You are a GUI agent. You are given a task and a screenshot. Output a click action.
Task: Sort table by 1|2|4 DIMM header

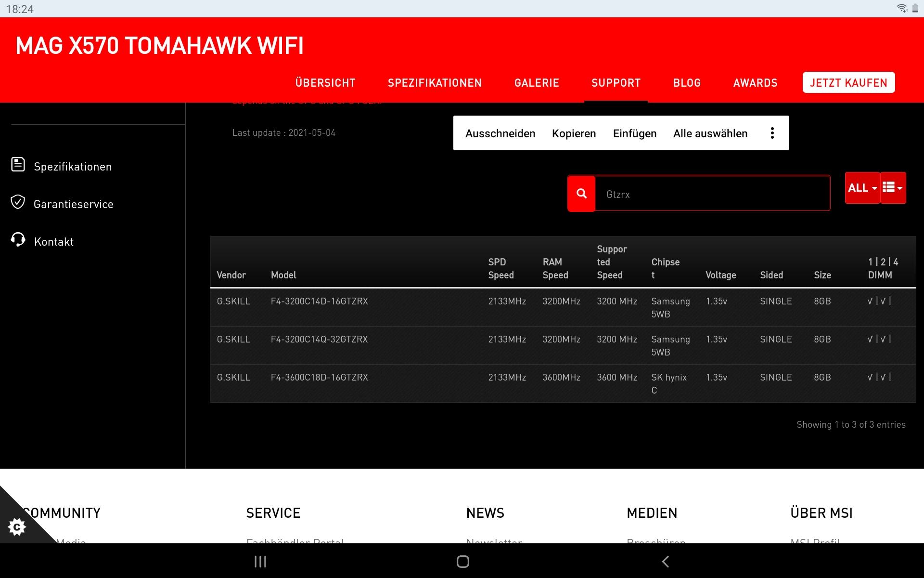pyautogui.click(x=883, y=268)
